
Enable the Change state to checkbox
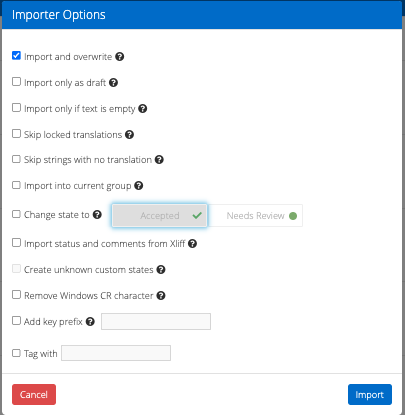[x=16, y=214]
